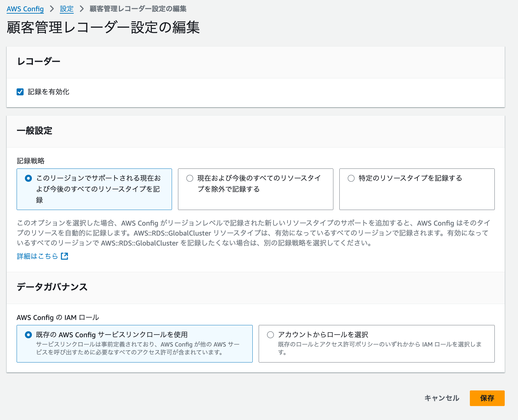Open the 詳細はこちら documentation link
Screen dimensions: 518x420
pyautogui.click(x=37, y=256)
